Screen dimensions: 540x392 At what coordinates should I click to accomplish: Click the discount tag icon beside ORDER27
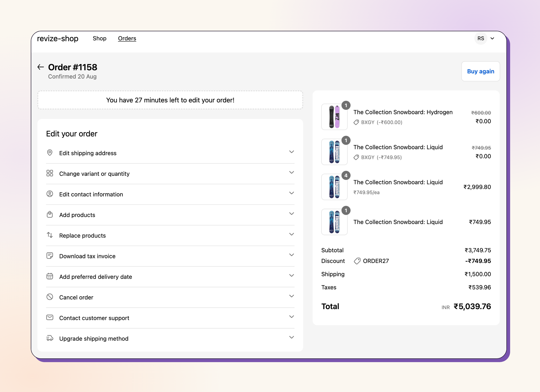[x=357, y=261]
